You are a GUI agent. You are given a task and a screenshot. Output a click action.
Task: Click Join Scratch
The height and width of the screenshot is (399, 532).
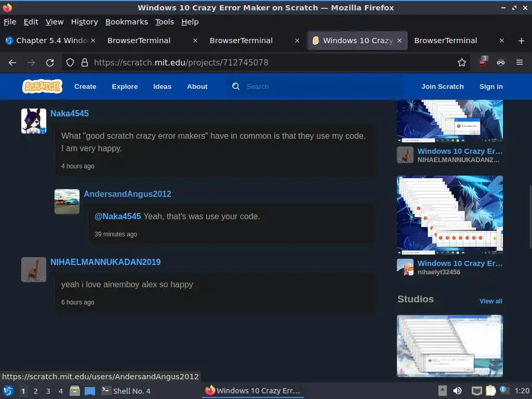(x=443, y=87)
